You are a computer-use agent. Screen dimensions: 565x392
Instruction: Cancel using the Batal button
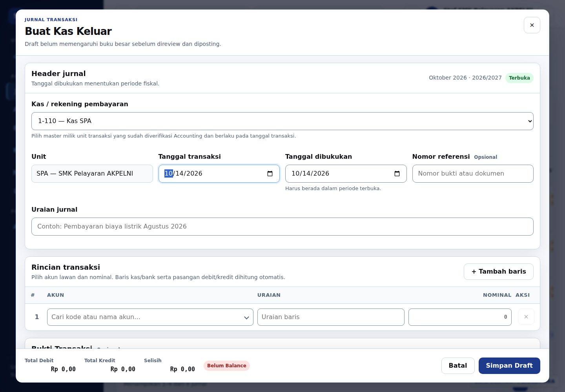click(x=458, y=366)
